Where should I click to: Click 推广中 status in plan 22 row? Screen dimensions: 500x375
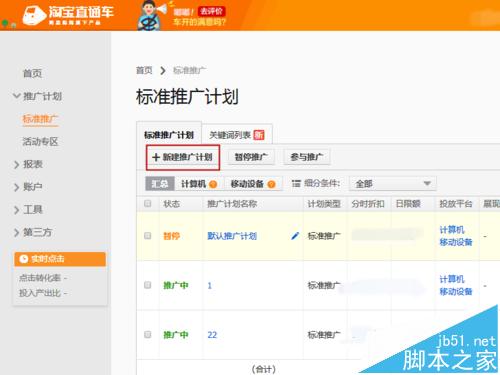pyautogui.click(x=176, y=335)
